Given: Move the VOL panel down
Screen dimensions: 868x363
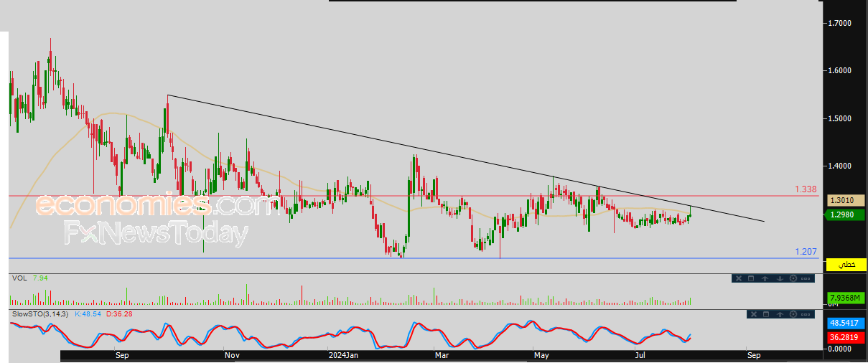Looking at the screenshot, I should tap(778, 278).
